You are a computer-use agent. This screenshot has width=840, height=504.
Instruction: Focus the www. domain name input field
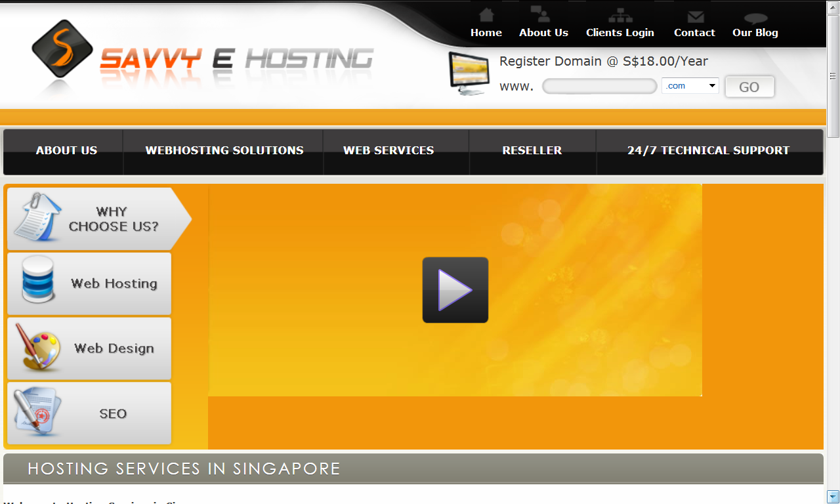600,86
